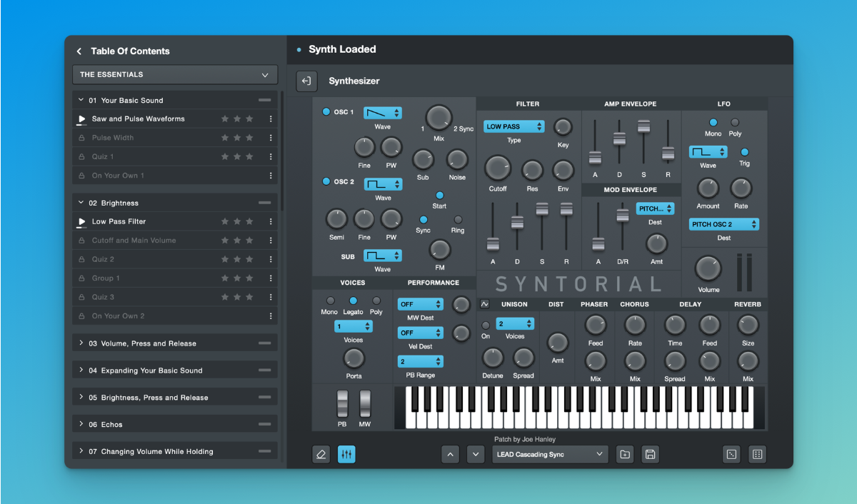857x504 pixels.
Task: Open the OSC 1 Wave selector
Action: tap(383, 113)
